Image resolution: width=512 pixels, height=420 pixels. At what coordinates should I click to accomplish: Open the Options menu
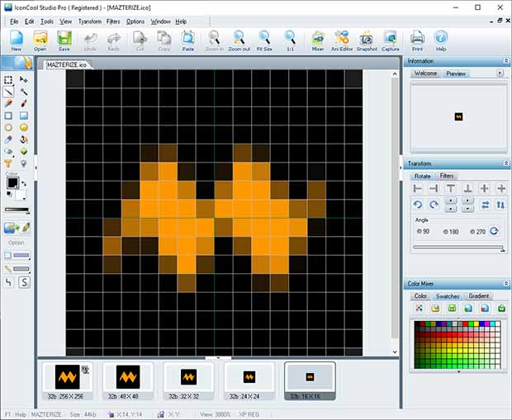point(135,21)
